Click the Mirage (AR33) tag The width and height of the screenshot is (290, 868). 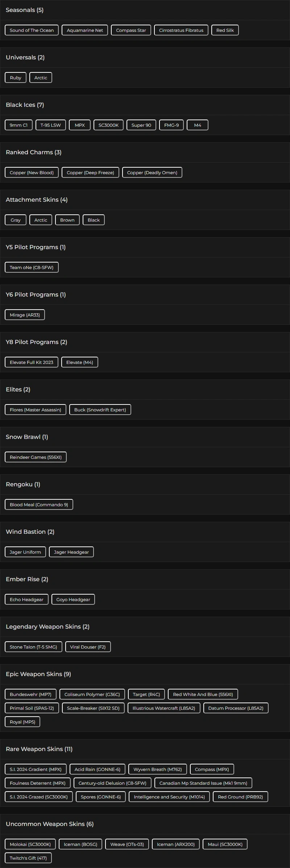pos(25,315)
